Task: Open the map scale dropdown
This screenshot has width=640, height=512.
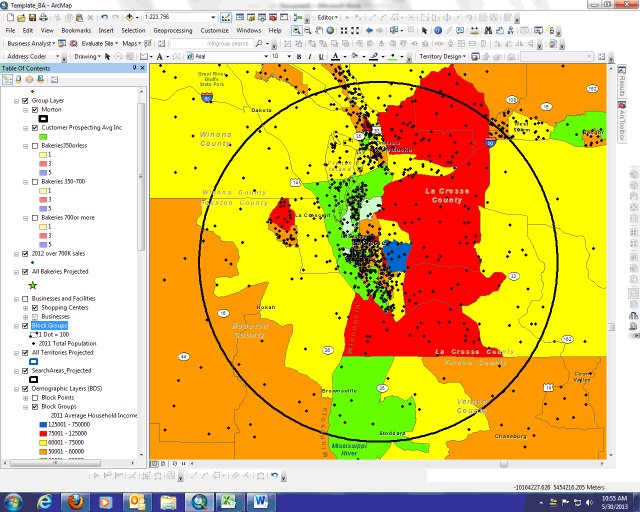Action: tap(214, 18)
